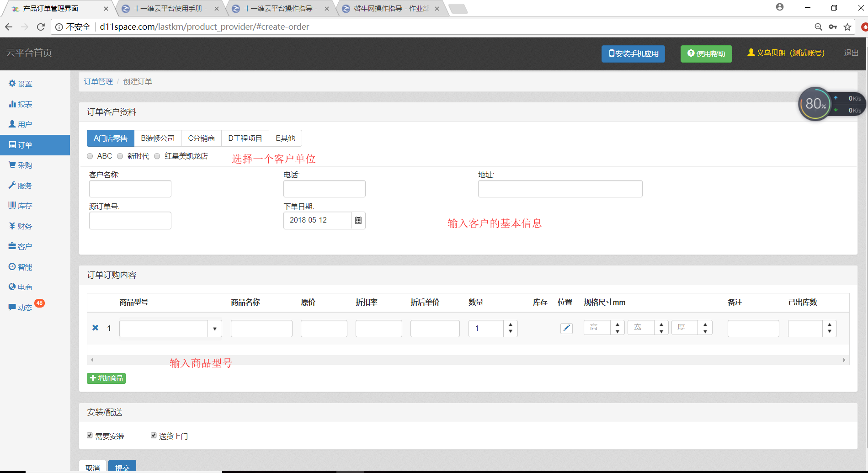This screenshot has height=473, width=868.
Task: Click the 地址 address input field
Action: 560,189
